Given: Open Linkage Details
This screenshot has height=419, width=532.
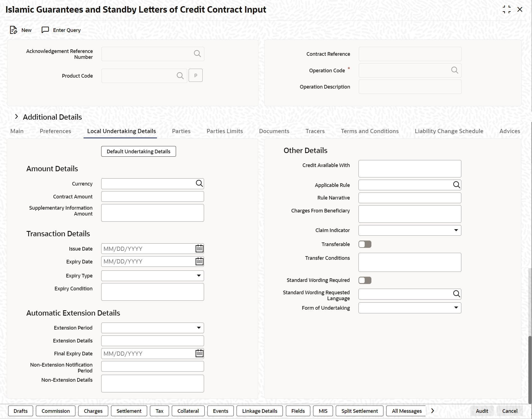Looking at the screenshot, I should pyautogui.click(x=260, y=411).
